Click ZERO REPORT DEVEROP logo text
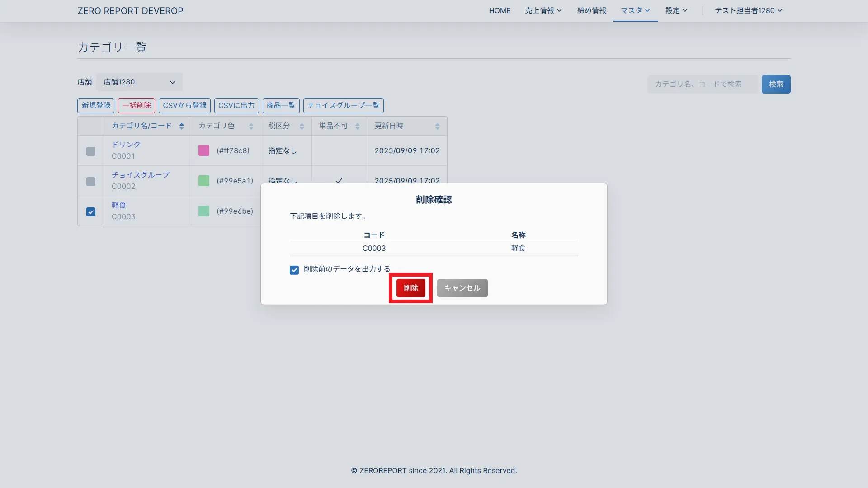Image resolution: width=868 pixels, height=488 pixels. 130,11
